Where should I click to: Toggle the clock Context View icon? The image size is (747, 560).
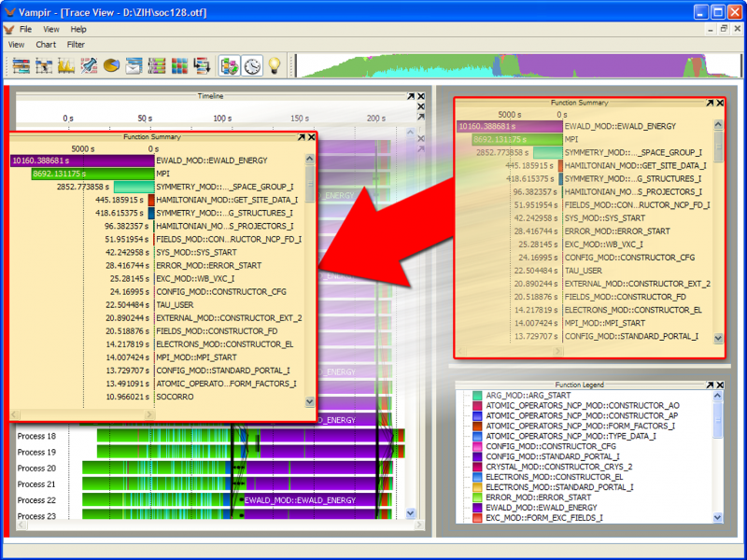(252, 65)
